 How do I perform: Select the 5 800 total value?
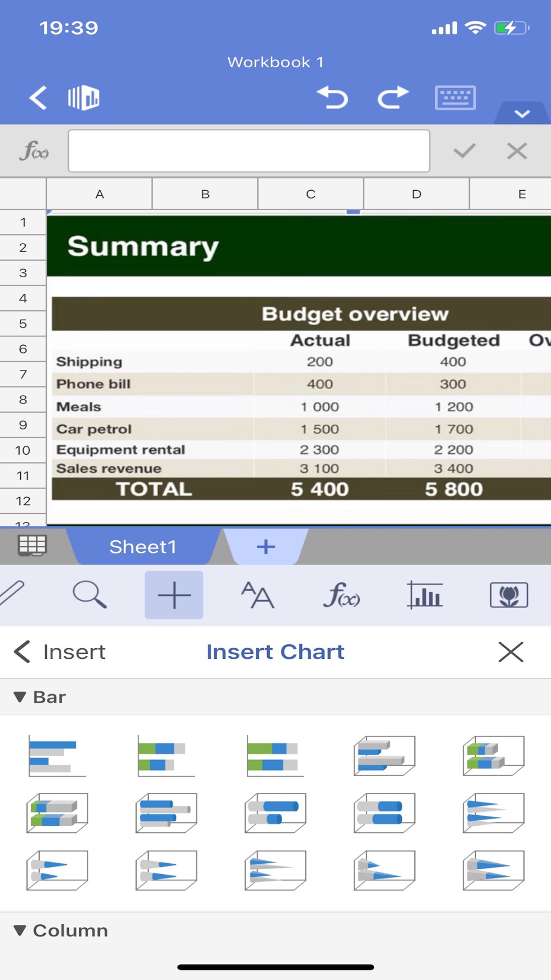[453, 489]
